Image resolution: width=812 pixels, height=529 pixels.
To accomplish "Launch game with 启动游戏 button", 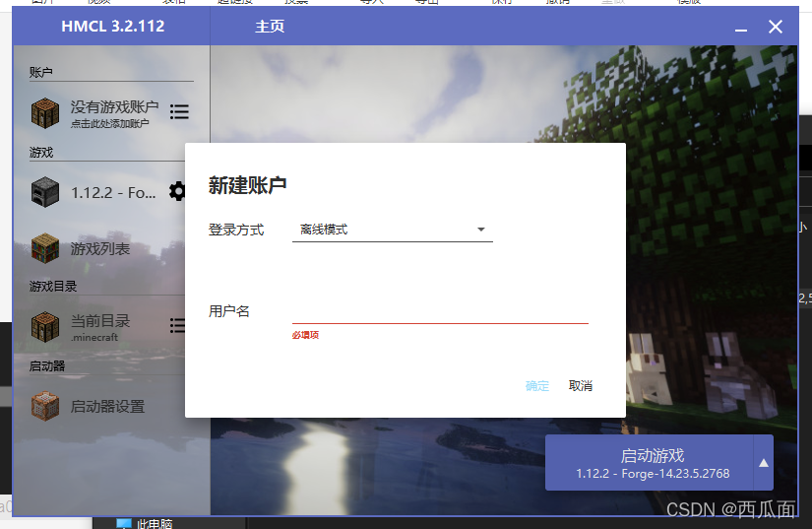I will pyautogui.click(x=650, y=463).
